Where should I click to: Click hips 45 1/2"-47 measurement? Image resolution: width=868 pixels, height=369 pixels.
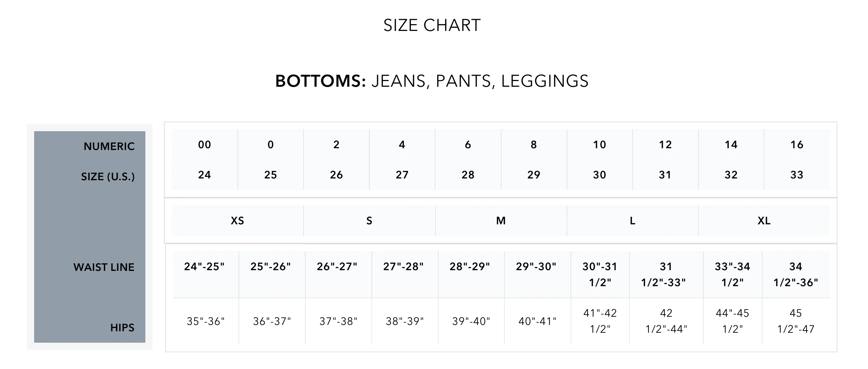[x=795, y=321]
